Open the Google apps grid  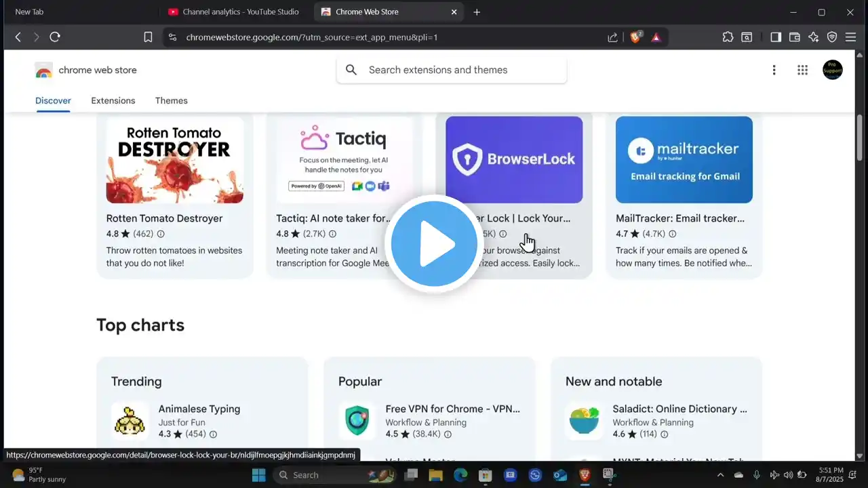point(803,70)
